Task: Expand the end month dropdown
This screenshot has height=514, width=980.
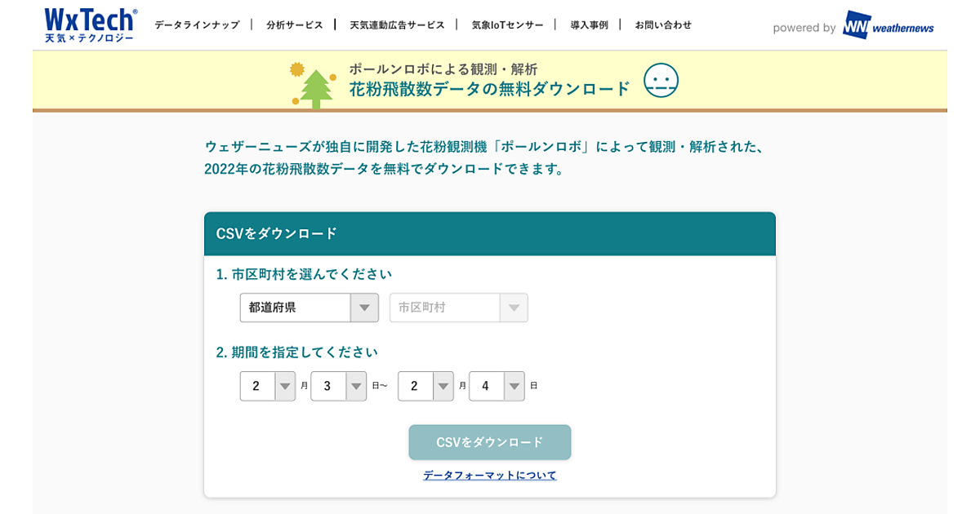Action: pyautogui.click(x=425, y=386)
